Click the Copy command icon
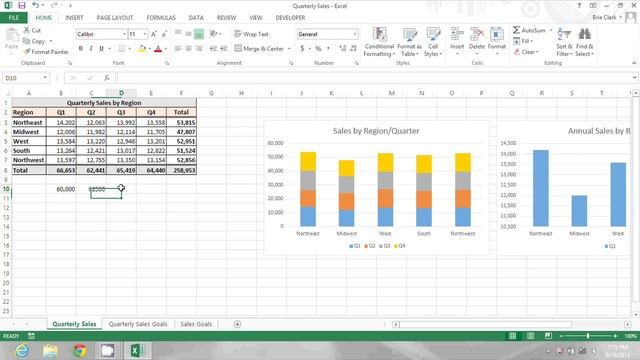The height and width of the screenshot is (360, 640). [x=27, y=41]
